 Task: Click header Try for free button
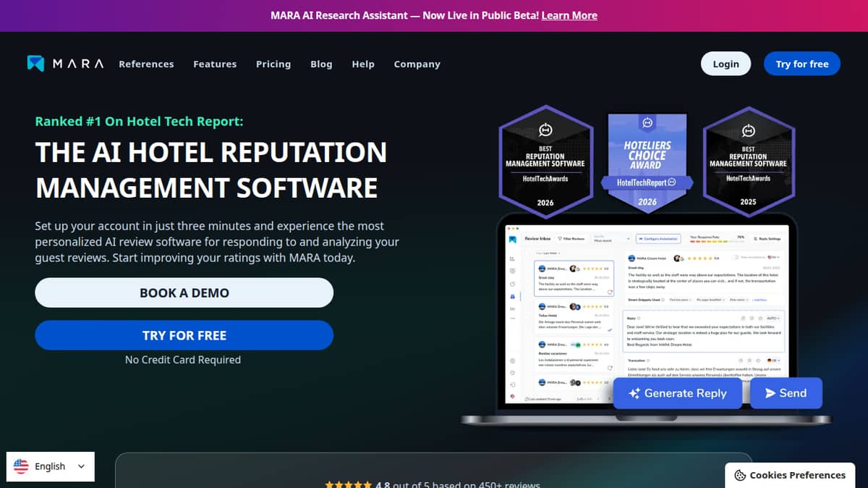point(802,64)
